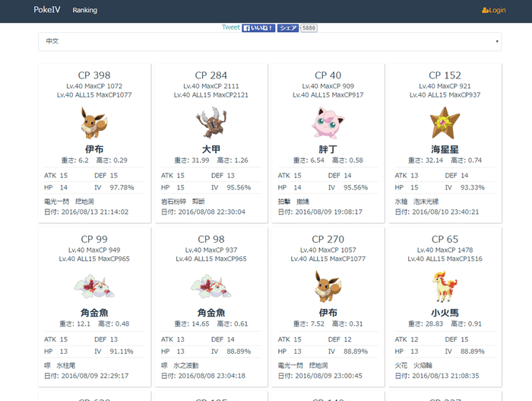This screenshot has height=401, width=532.
Task: Select the CP 99 heading
Action: pos(94,239)
